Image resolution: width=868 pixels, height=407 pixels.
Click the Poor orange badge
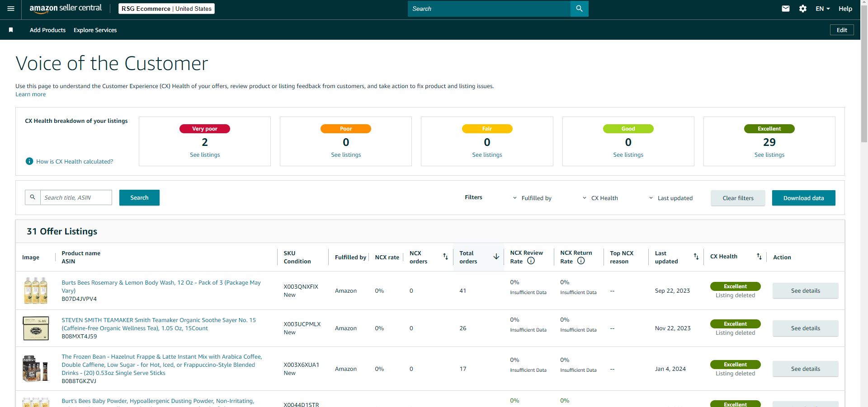[x=346, y=129]
